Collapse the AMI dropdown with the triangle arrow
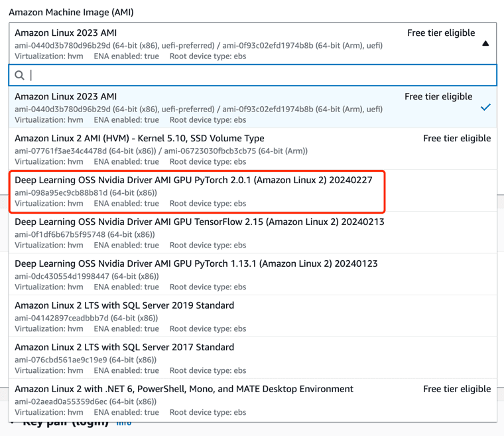 click(x=485, y=43)
